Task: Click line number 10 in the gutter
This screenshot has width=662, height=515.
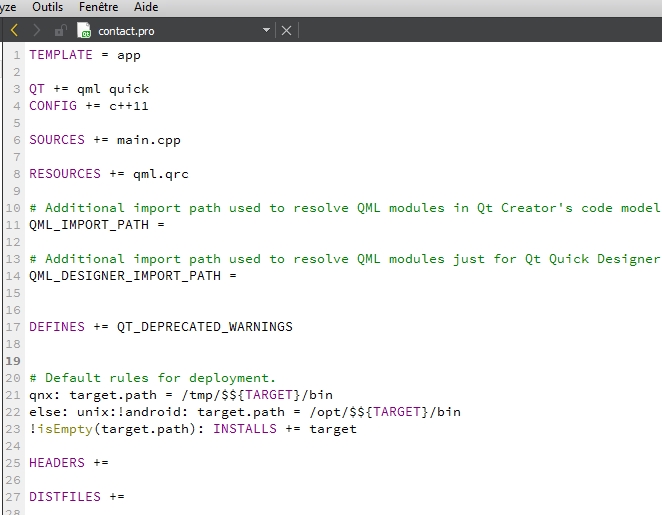Action: [13, 208]
